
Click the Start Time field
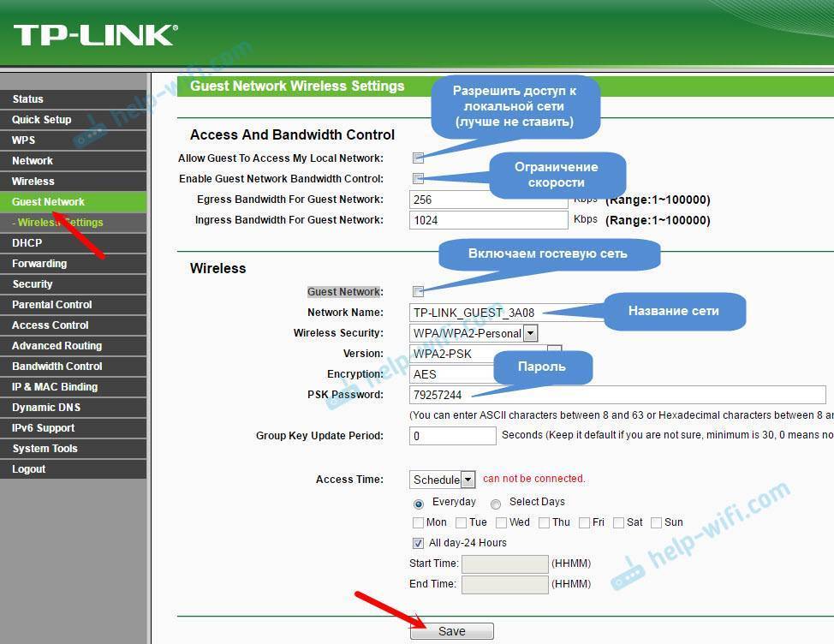(x=504, y=563)
